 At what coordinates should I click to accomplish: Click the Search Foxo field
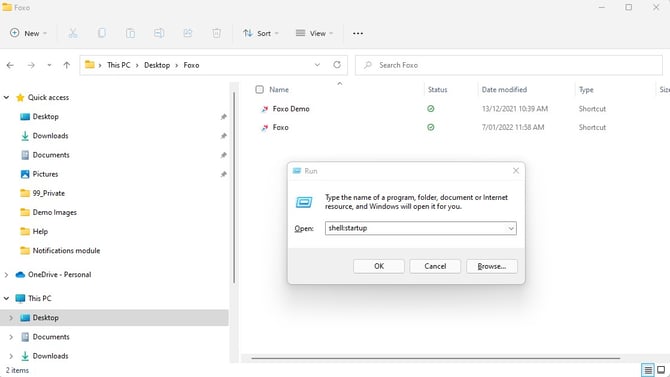[509, 65]
